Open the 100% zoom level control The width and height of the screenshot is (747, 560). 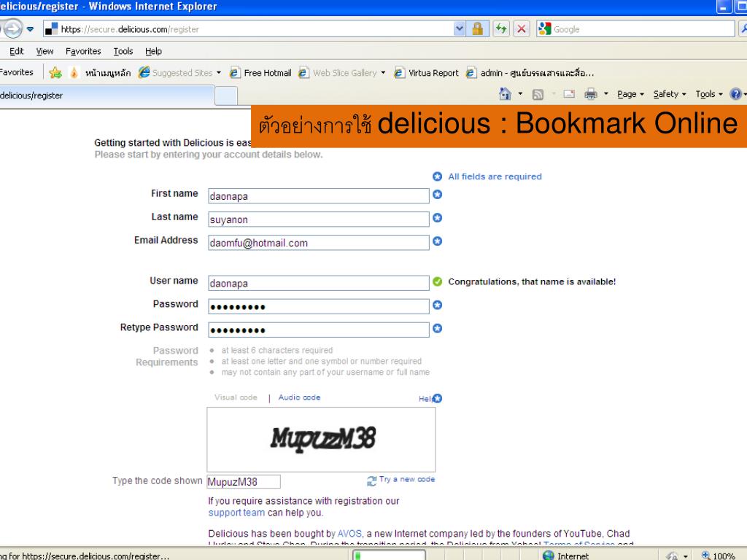coord(719,556)
